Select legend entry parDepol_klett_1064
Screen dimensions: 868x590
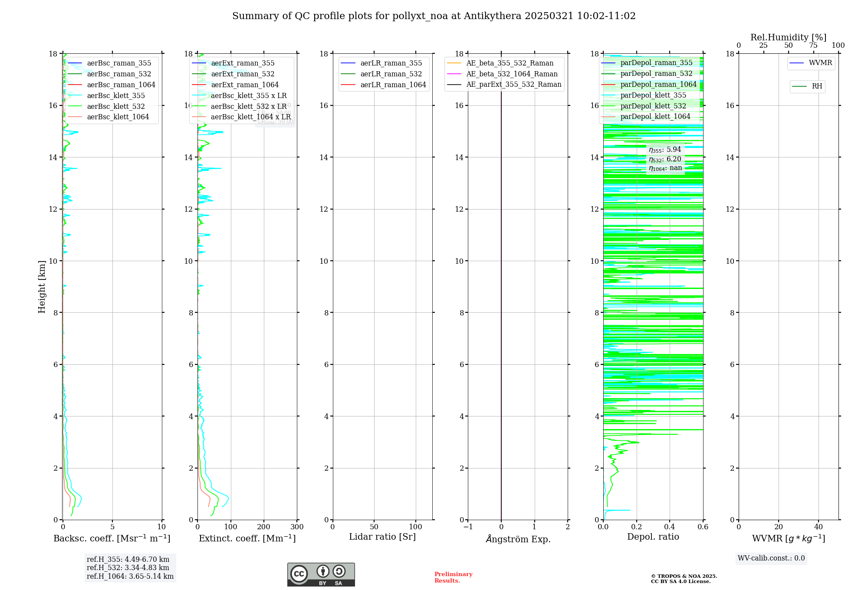pos(646,117)
